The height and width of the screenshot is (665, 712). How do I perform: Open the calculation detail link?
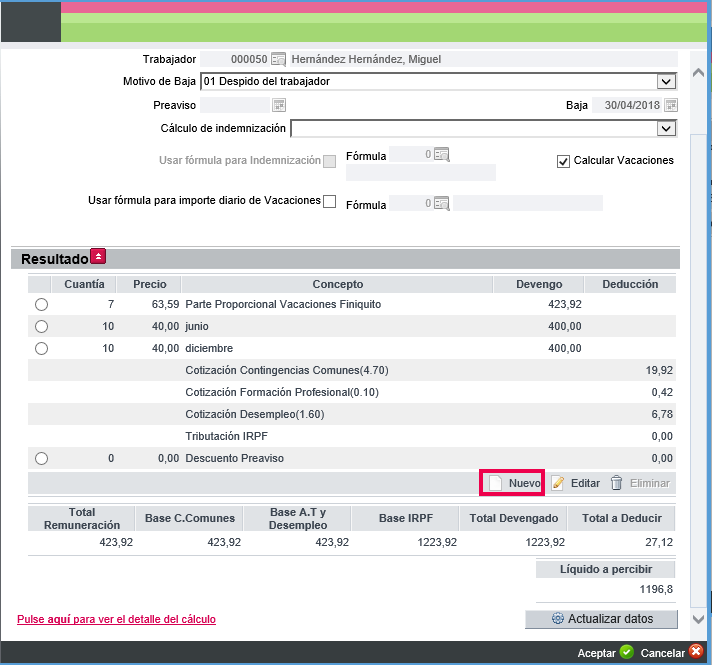[116, 619]
